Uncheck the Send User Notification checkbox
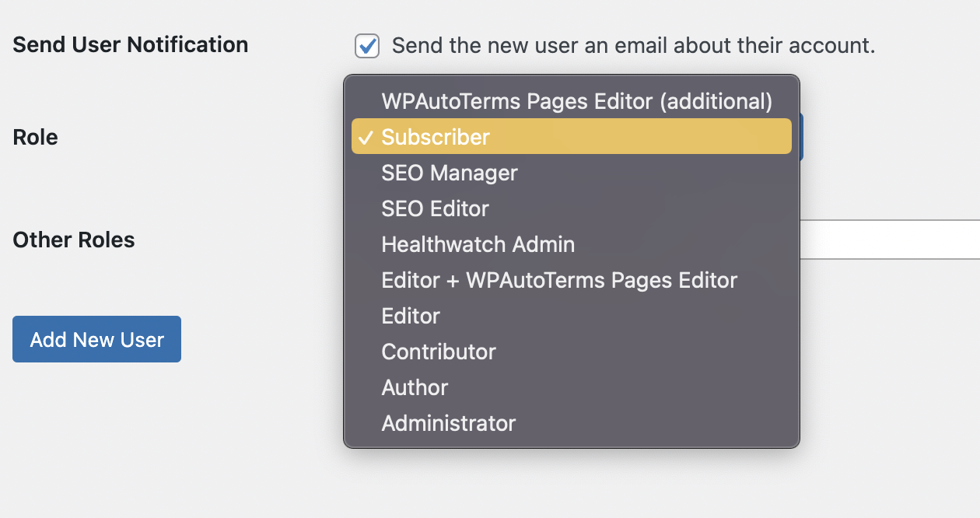The image size is (980, 518). click(x=367, y=46)
